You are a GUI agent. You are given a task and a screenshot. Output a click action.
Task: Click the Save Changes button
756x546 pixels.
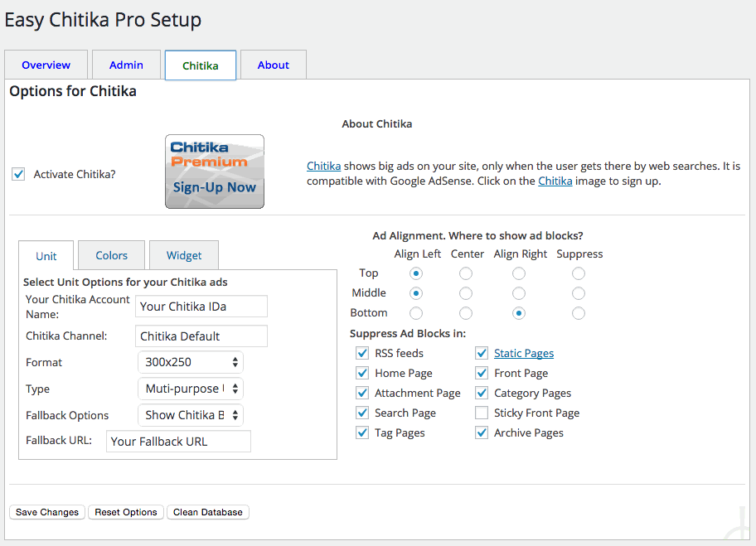[47, 512]
